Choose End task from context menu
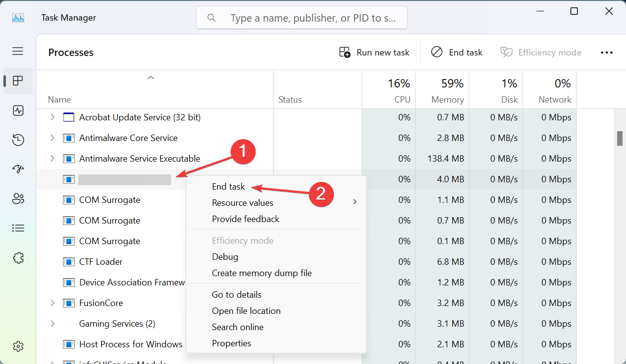The image size is (626, 364). pyautogui.click(x=229, y=187)
